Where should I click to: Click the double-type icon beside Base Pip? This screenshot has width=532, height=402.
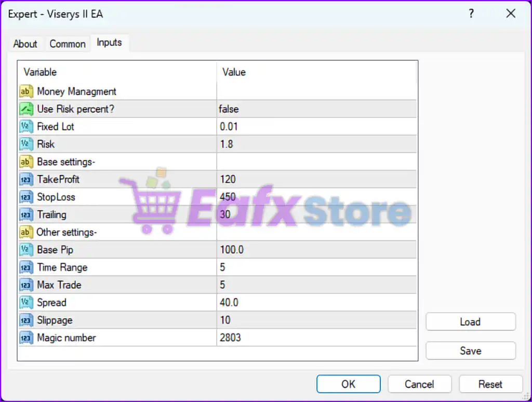(26, 250)
